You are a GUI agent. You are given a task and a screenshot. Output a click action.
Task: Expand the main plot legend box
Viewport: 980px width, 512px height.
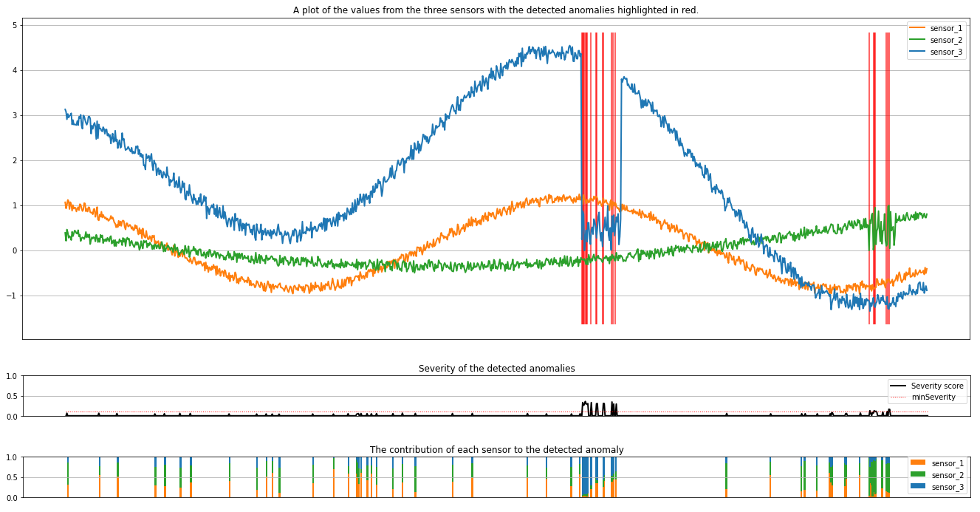936,41
